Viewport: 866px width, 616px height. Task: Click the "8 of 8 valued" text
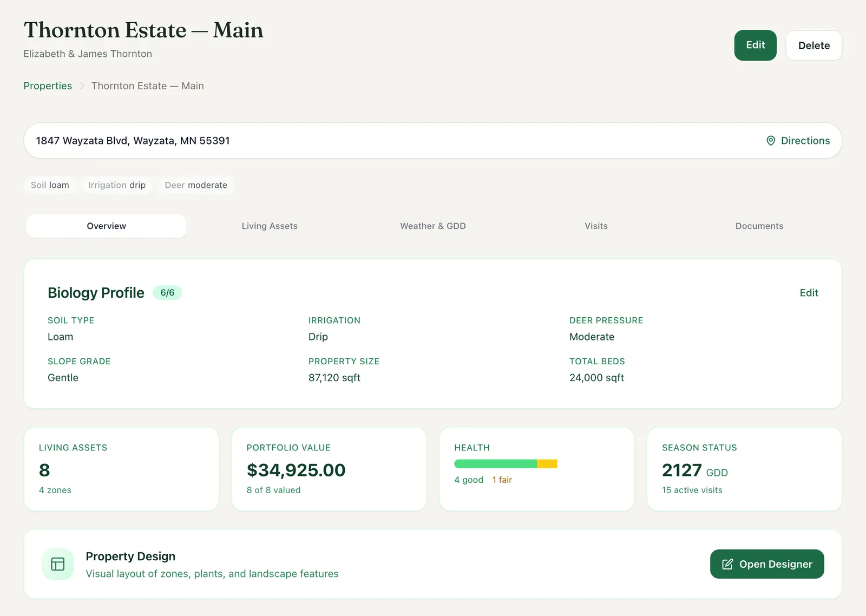pos(273,490)
